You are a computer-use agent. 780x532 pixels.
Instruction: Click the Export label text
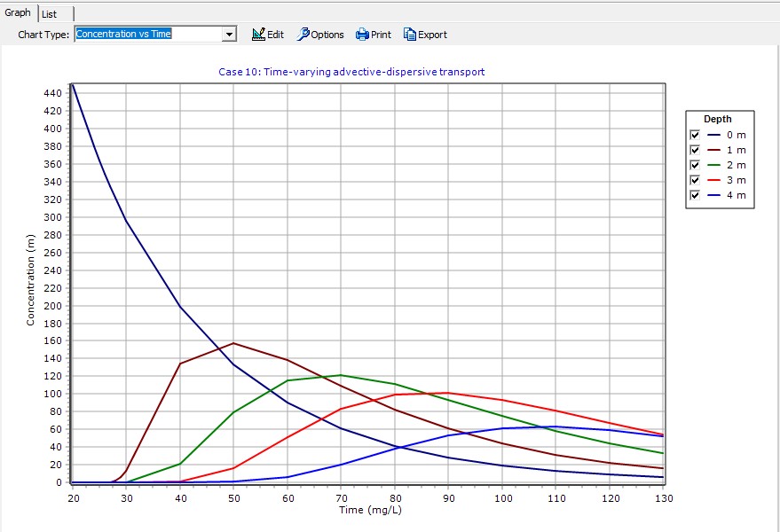(432, 35)
